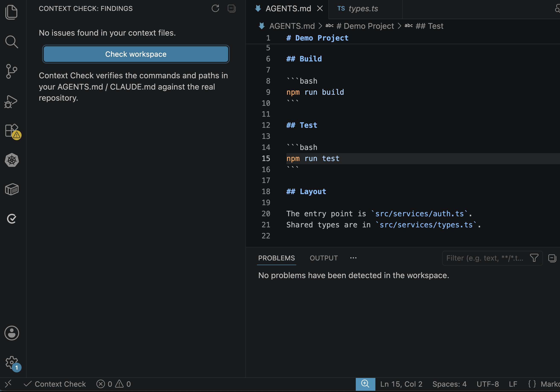Open the Search view
The image size is (560, 392).
(12, 42)
